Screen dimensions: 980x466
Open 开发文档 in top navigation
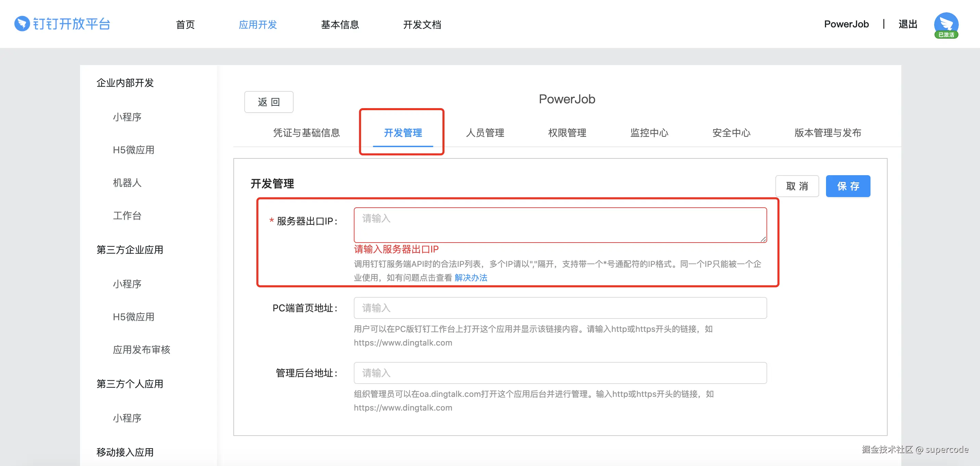click(x=422, y=25)
